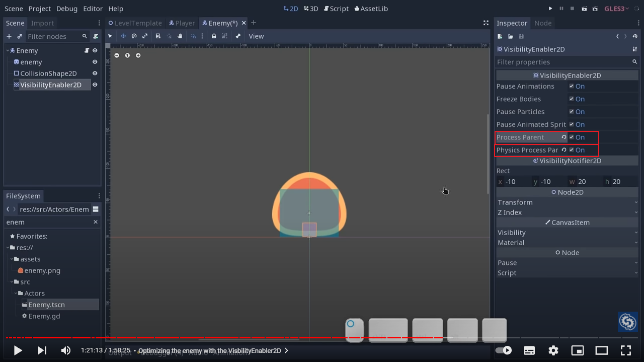Uncheck the Physics Process Parent checkbox
644x362 pixels.
[572, 150]
